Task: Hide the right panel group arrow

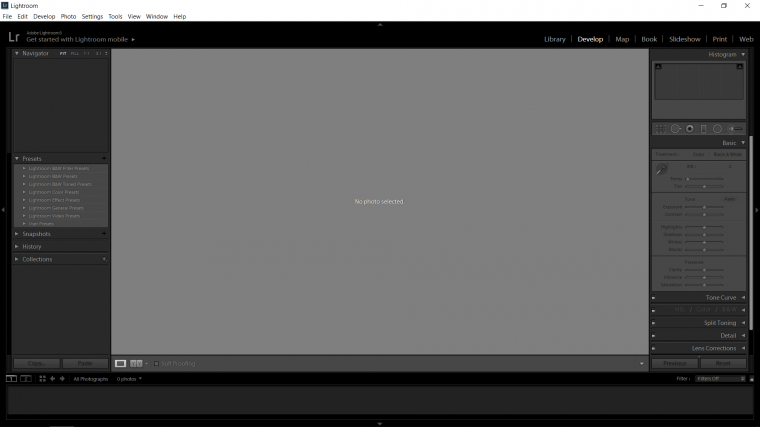Action: 757,210
